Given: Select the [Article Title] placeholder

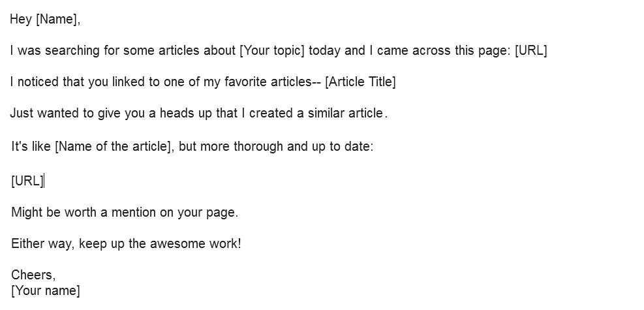Looking at the screenshot, I should pyautogui.click(x=360, y=82).
